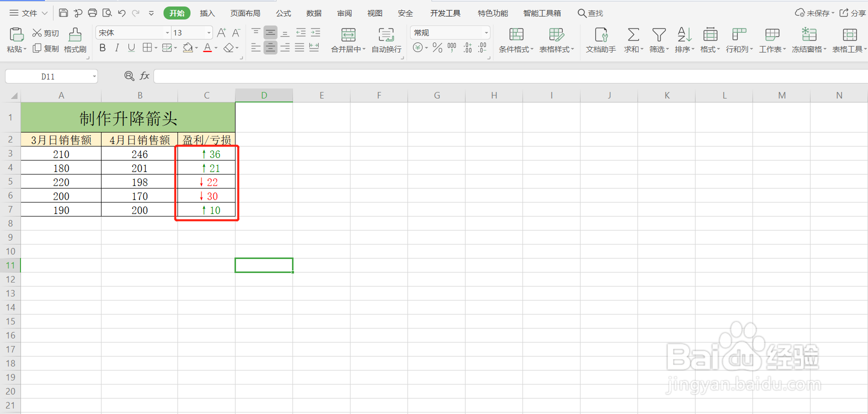Toggle middle vertical alignment
This screenshot has width=868, height=414.
tap(270, 32)
